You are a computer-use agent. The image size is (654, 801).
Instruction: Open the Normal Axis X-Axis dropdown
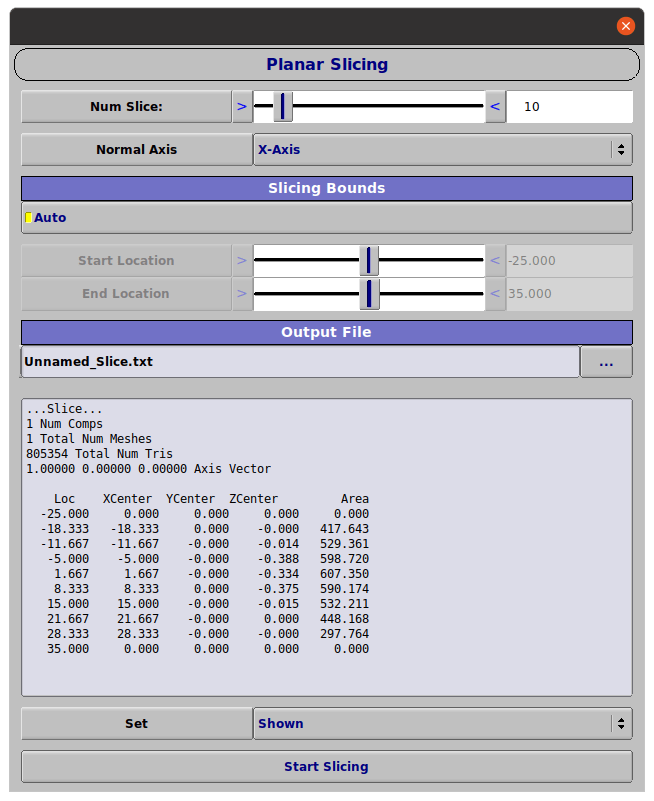click(442, 150)
